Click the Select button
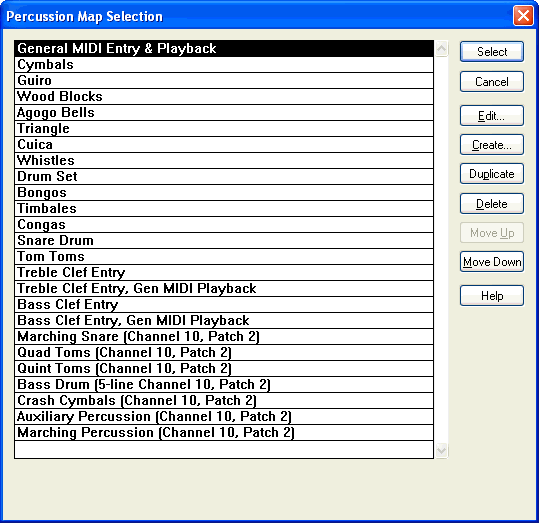The height and width of the screenshot is (523, 539). coord(492,52)
